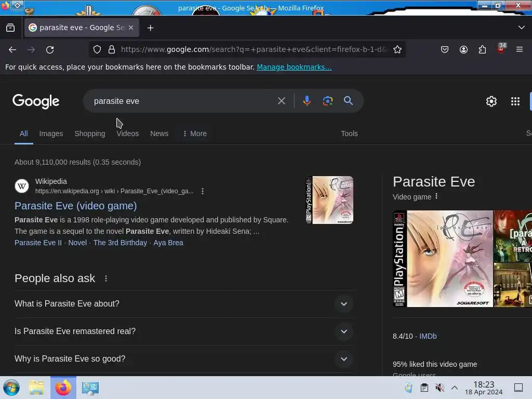Open the extensions puzzle icon
The height and width of the screenshot is (399, 532).
point(482,49)
